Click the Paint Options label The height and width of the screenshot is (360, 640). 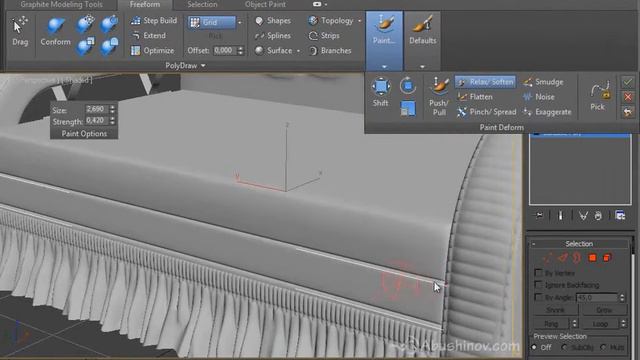[x=84, y=134]
